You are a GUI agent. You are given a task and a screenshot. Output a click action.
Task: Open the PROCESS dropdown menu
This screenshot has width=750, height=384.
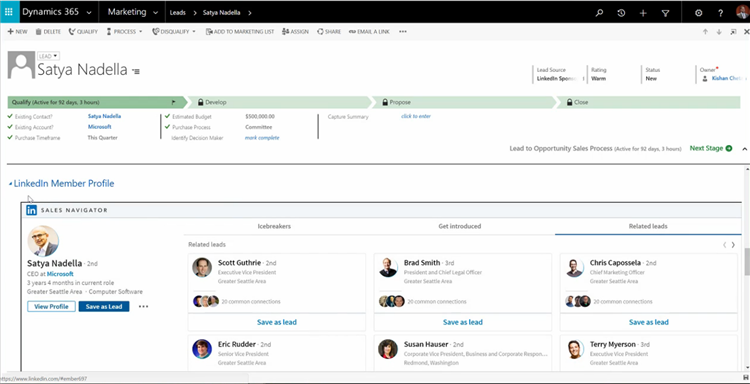[x=124, y=32]
